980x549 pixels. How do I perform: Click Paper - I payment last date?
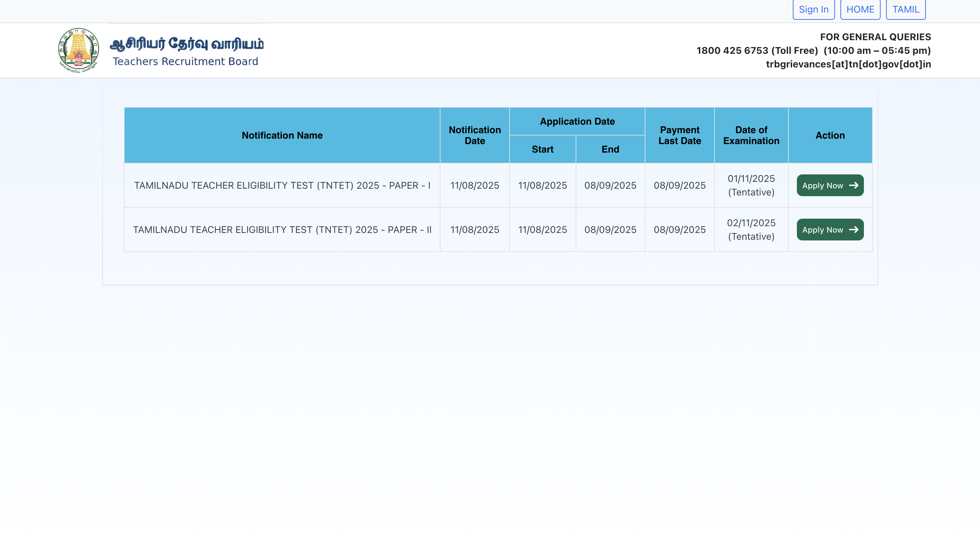679,185
